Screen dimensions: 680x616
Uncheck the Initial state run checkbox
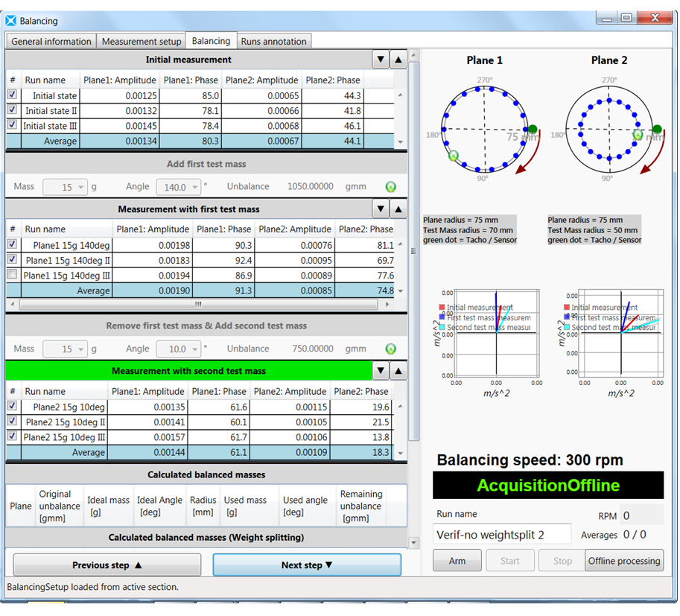[x=12, y=95]
